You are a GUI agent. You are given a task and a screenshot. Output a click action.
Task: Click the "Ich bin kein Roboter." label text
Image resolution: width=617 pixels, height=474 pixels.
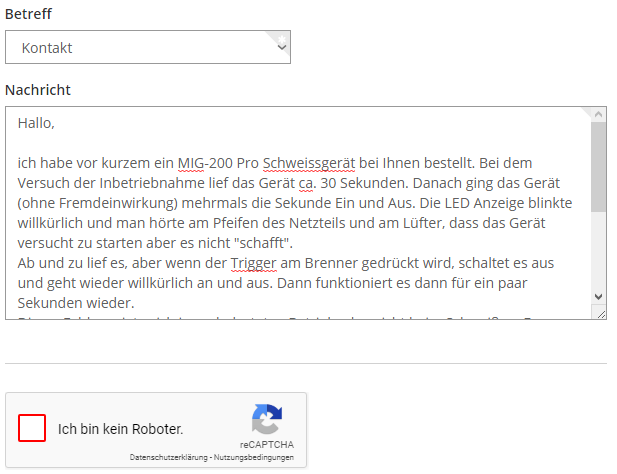point(120,429)
